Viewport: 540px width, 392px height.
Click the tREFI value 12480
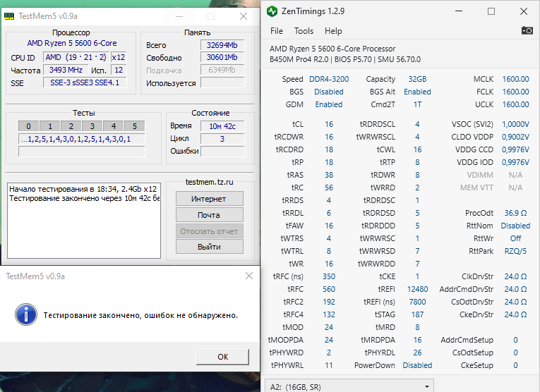[x=417, y=289]
